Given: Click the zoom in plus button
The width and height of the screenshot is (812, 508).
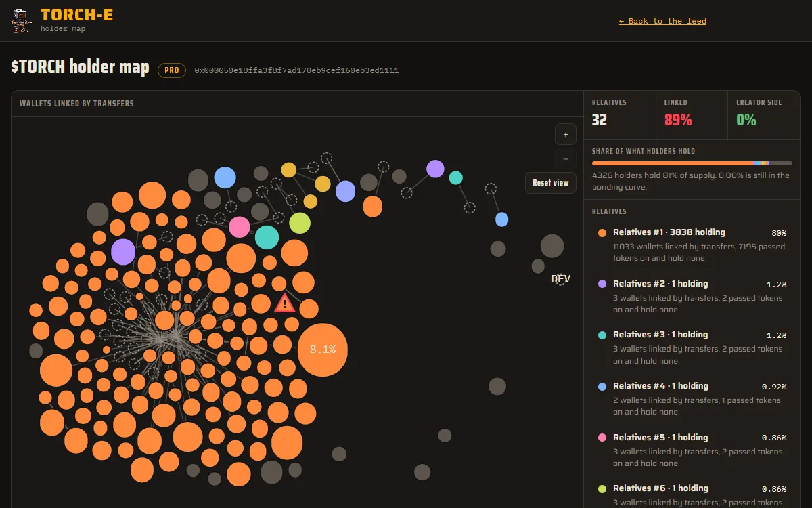Looking at the screenshot, I should 566,134.
